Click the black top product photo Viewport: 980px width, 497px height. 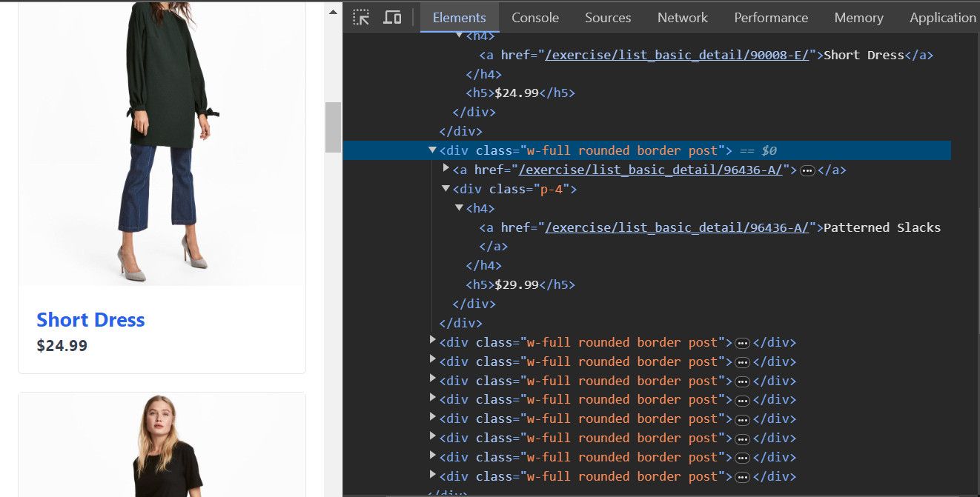click(x=162, y=444)
